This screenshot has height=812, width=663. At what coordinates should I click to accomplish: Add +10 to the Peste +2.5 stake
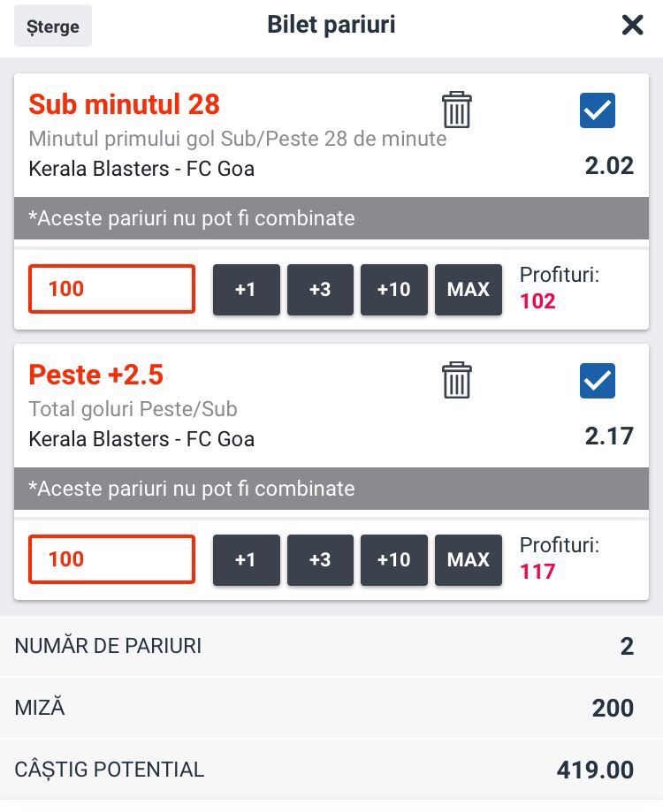tap(393, 560)
